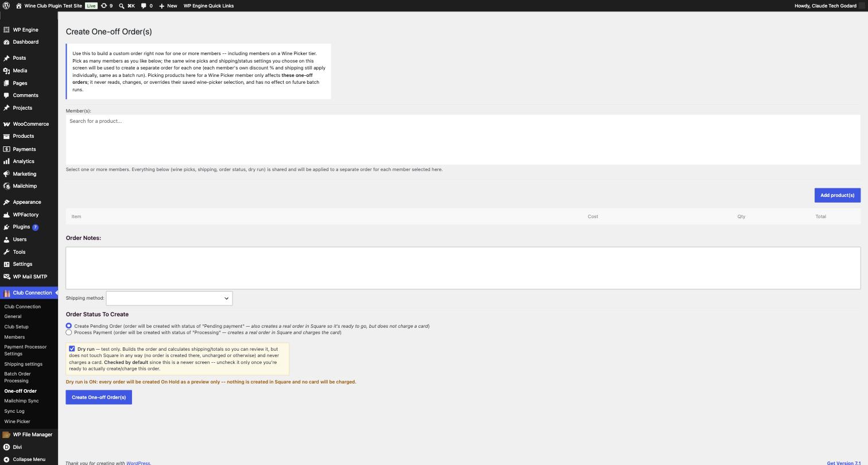This screenshot has height=465, width=868.
Task: Click the WooCommerce icon in the sidebar
Action: (6, 124)
